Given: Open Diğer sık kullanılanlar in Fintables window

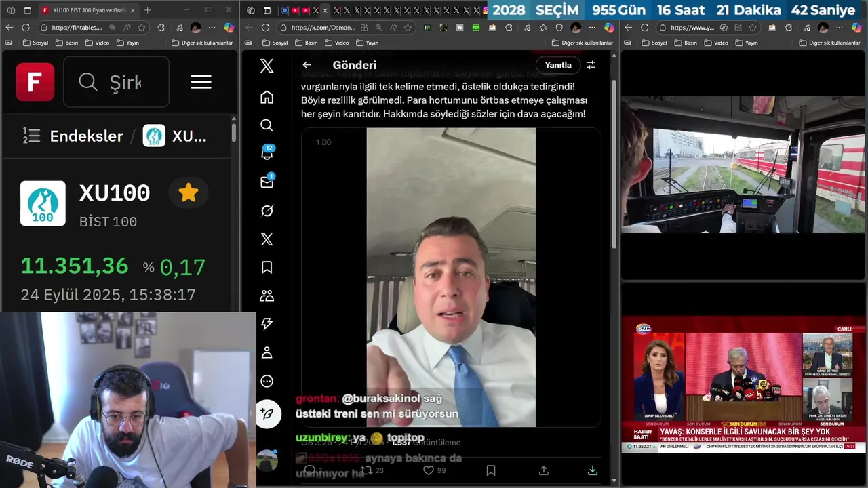Looking at the screenshot, I should (x=202, y=43).
